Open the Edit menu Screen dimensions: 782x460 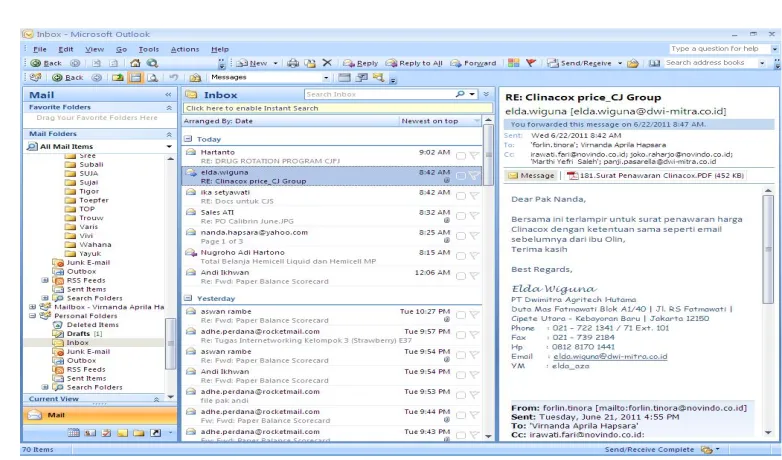tap(66, 49)
